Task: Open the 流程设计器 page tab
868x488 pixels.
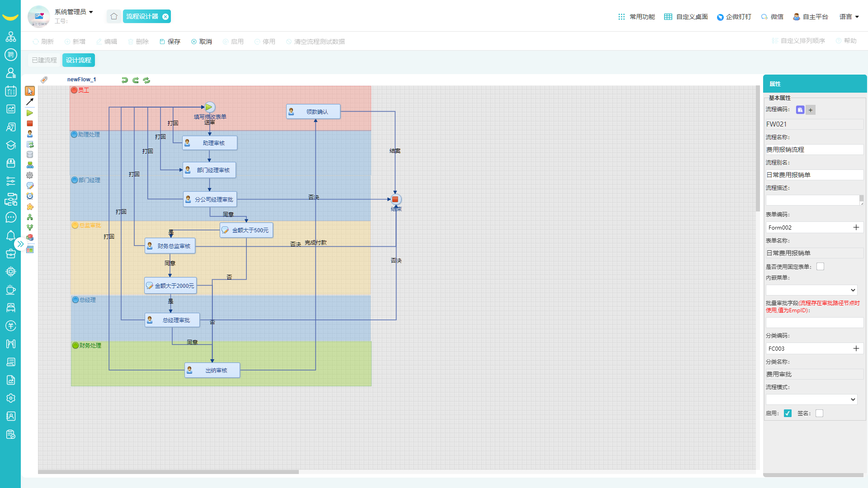Action: point(142,17)
